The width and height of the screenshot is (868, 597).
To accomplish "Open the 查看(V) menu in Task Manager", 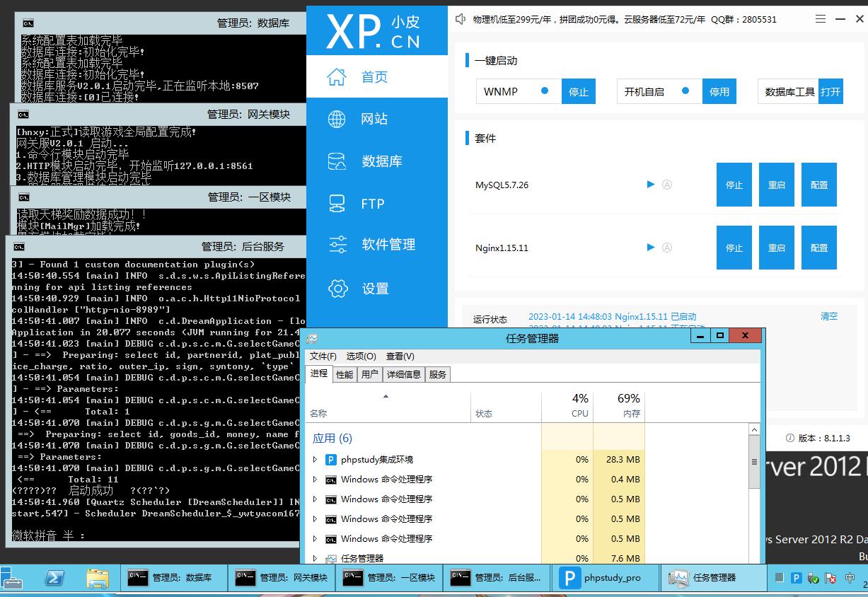I will point(400,356).
